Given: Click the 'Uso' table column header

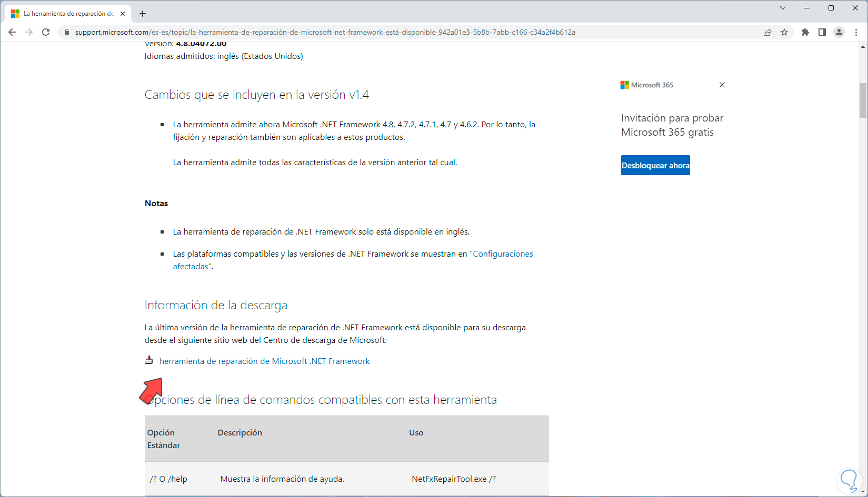Looking at the screenshot, I should 416,433.
